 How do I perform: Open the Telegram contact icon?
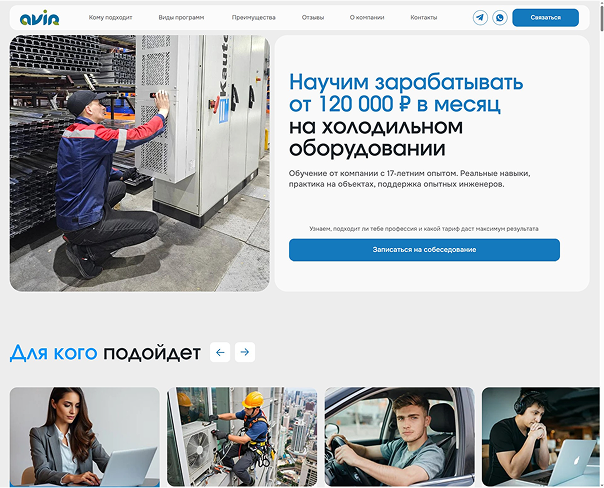click(x=480, y=18)
